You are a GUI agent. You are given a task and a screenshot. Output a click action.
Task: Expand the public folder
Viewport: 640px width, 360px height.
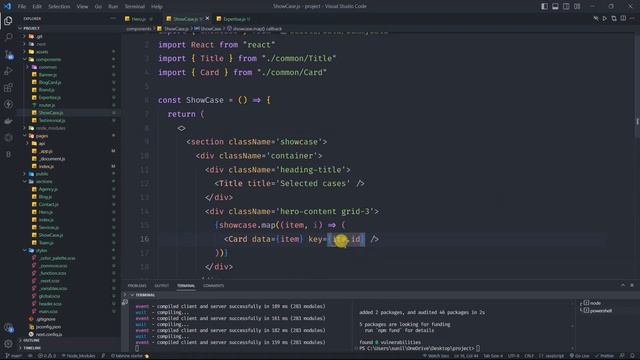68,174
